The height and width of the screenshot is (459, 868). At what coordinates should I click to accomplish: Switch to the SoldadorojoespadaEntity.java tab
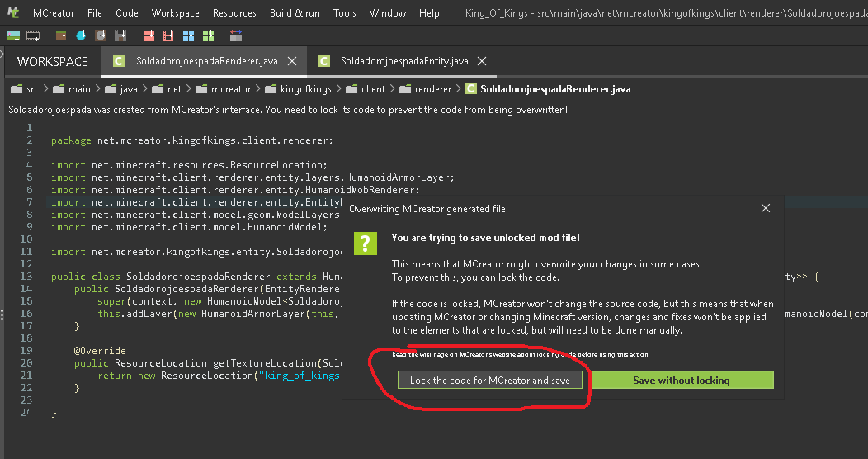pyautogui.click(x=403, y=61)
